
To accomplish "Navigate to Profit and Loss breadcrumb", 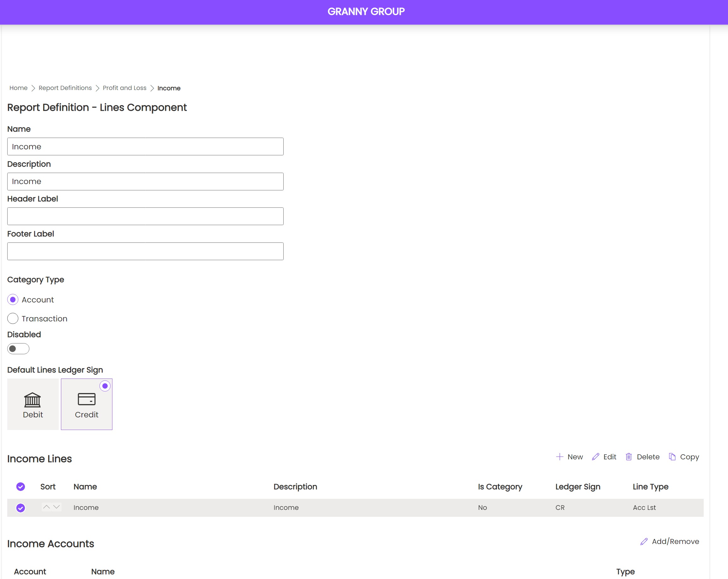I will [x=125, y=88].
